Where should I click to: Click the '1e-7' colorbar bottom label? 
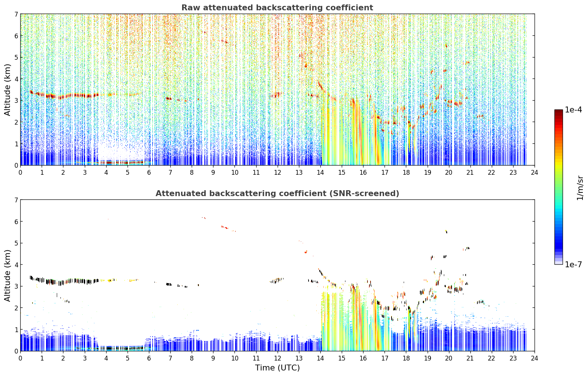(x=573, y=265)
